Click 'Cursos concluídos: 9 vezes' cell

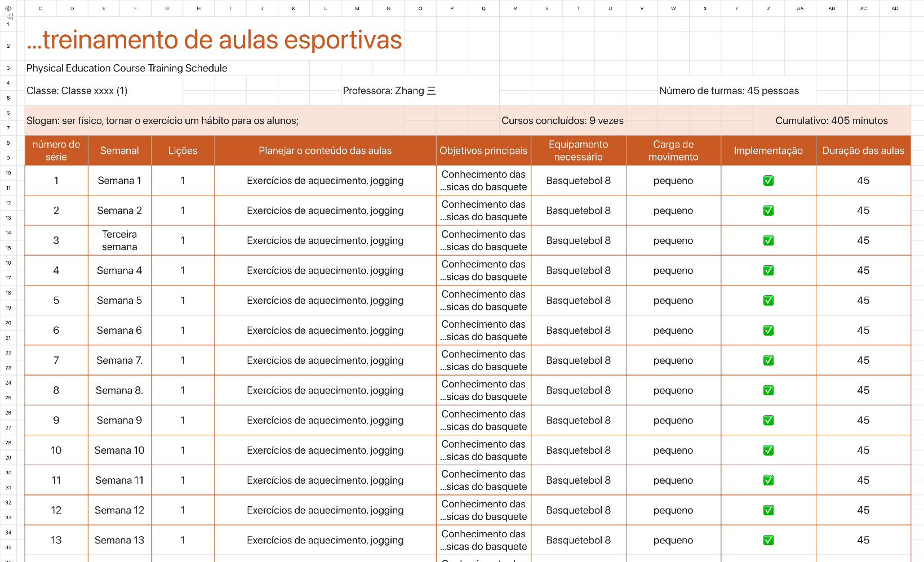pyautogui.click(x=562, y=121)
